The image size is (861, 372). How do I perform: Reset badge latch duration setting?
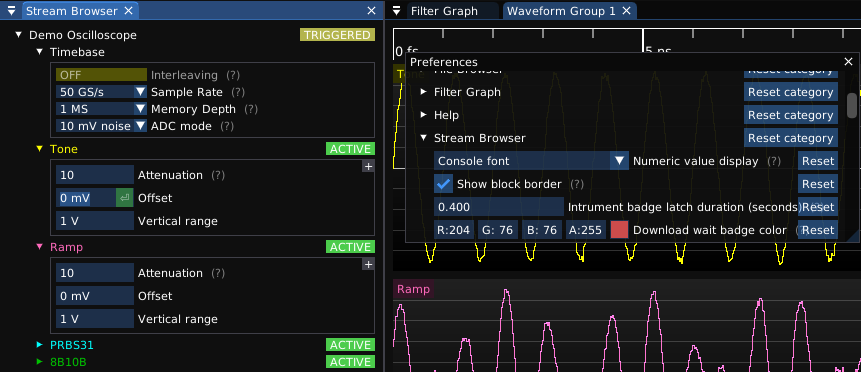[x=818, y=207]
